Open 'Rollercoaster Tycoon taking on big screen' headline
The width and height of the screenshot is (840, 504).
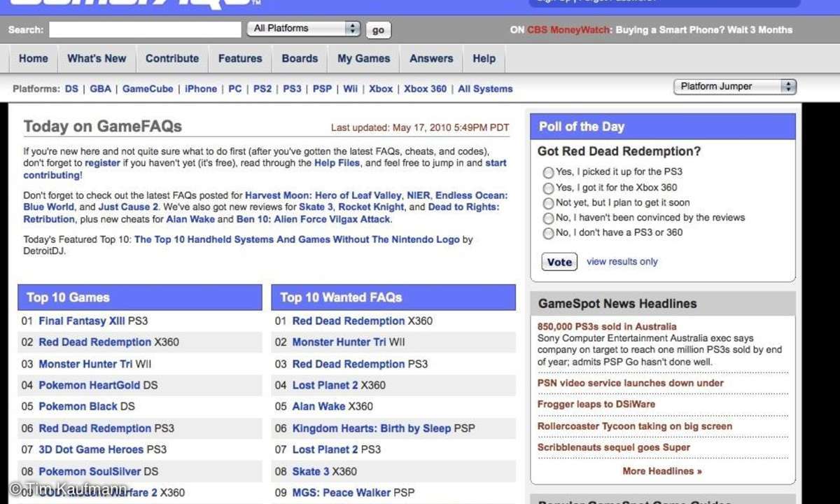pyautogui.click(x=635, y=426)
